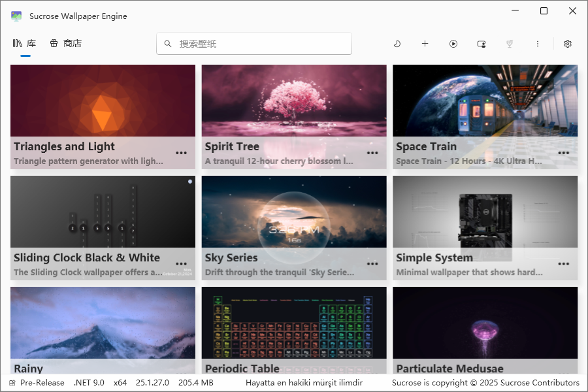Click the "Sky Series" title text

click(x=231, y=257)
